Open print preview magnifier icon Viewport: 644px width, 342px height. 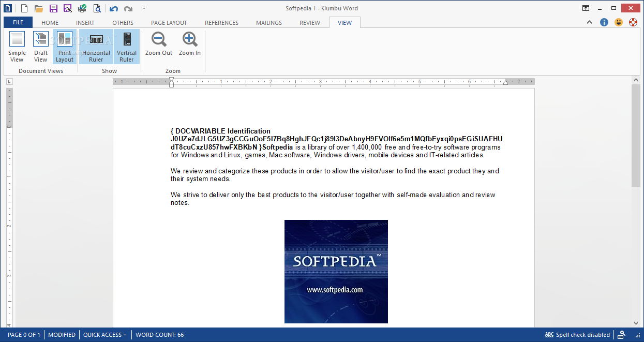click(x=97, y=8)
